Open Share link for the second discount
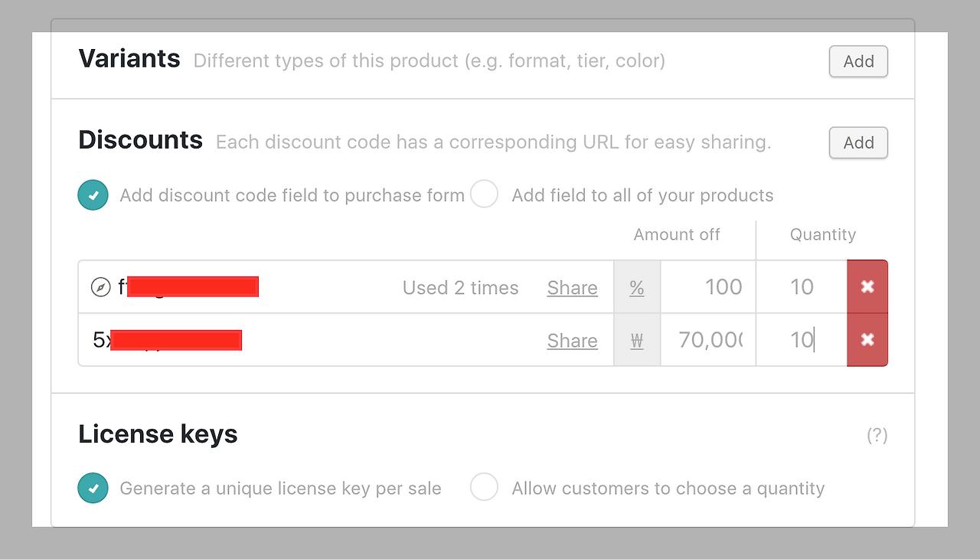This screenshot has height=559, width=980. click(572, 341)
